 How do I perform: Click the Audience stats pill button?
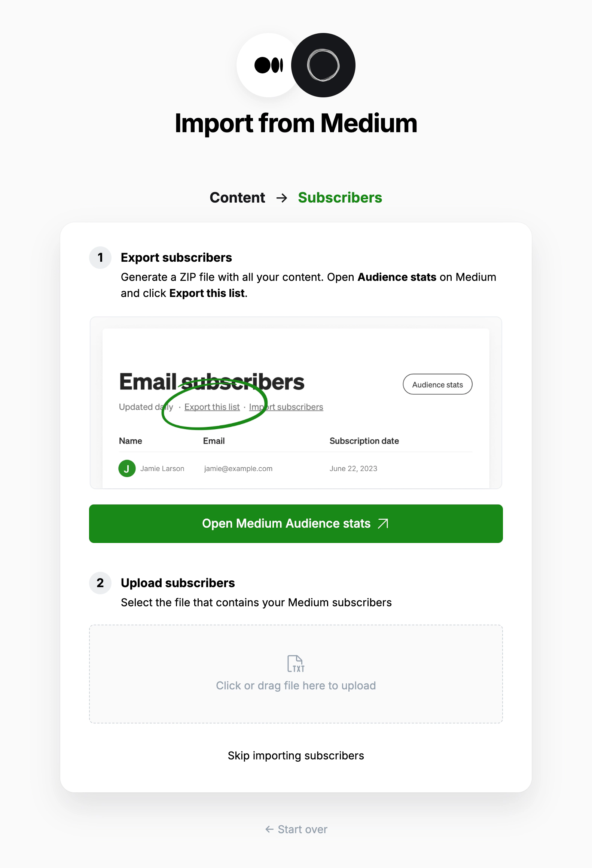pos(437,385)
